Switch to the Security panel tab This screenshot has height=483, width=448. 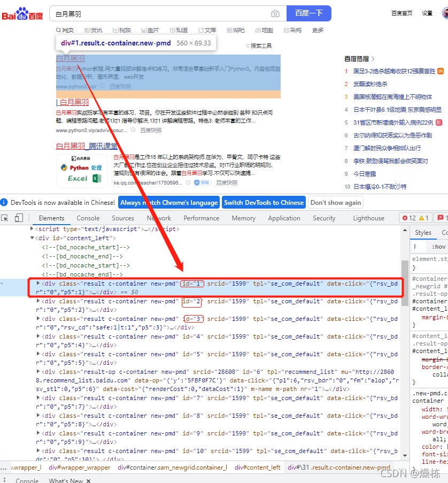[x=324, y=218]
